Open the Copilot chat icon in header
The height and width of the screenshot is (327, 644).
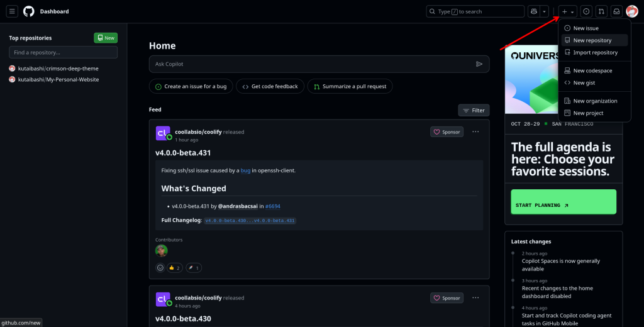point(534,11)
